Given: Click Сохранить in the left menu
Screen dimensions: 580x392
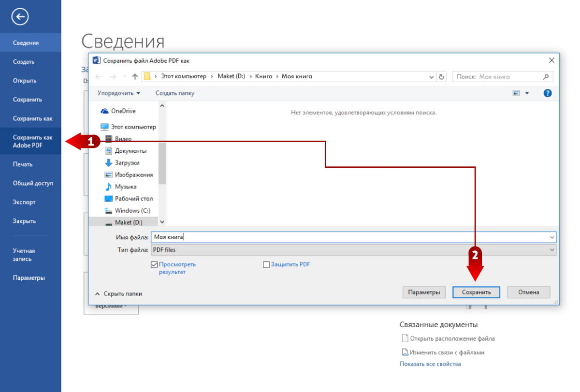Looking at the screenshot, I should click(x=30, y=99).
